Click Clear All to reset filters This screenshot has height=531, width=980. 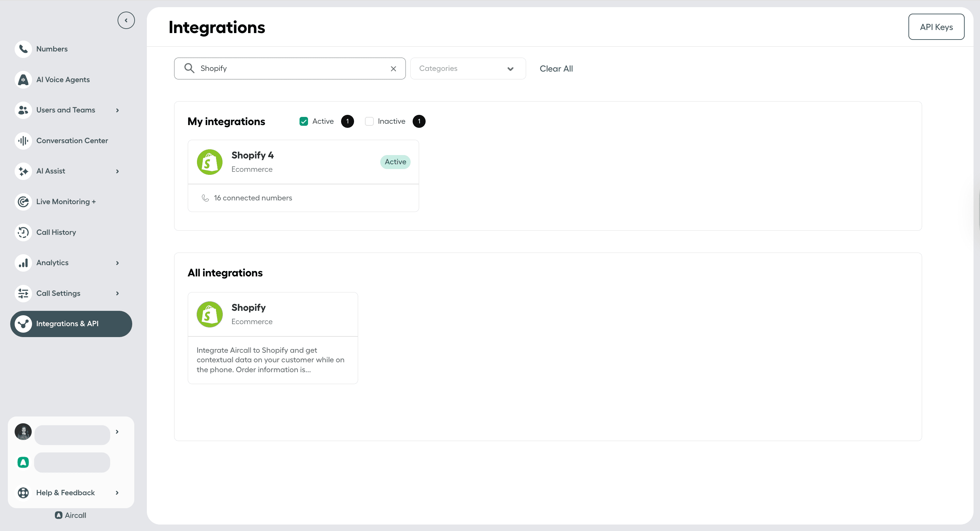[x=556, y=69]
